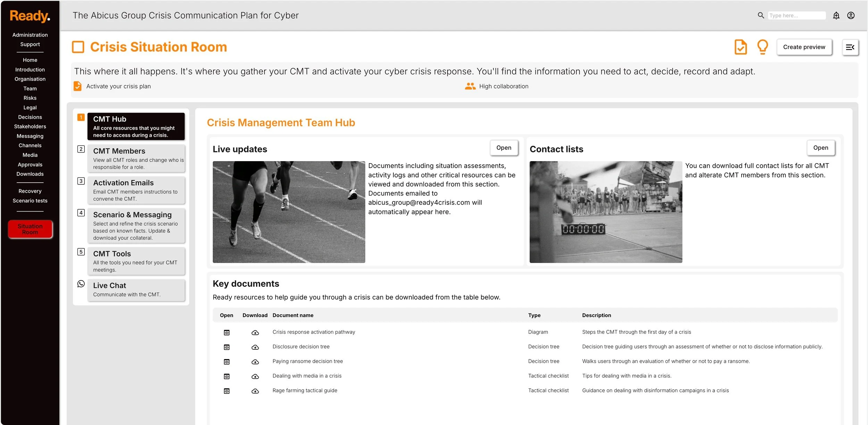This screenshot has width=868, height=425.
Task: Click the red Situation Room button
Action: click(30, 229)
